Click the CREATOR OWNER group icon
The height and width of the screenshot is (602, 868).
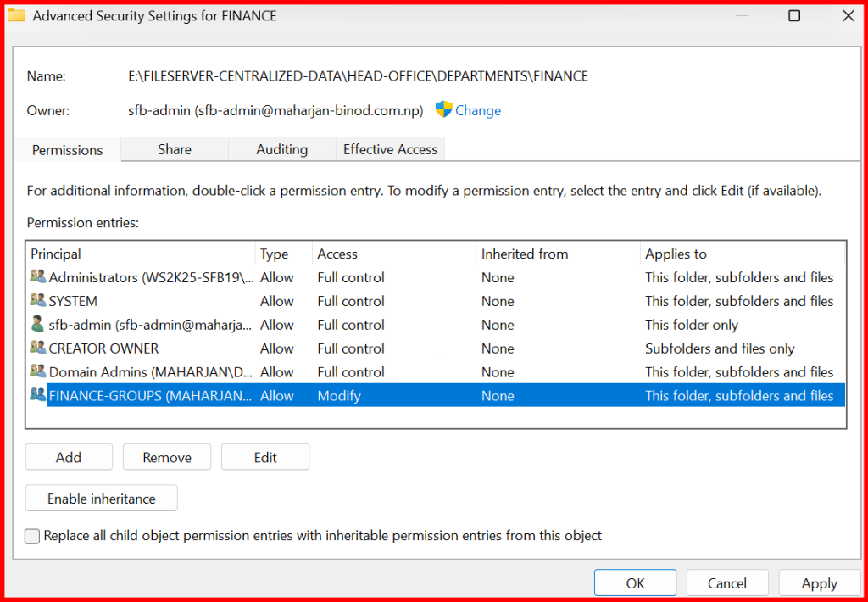coord(38,348)
